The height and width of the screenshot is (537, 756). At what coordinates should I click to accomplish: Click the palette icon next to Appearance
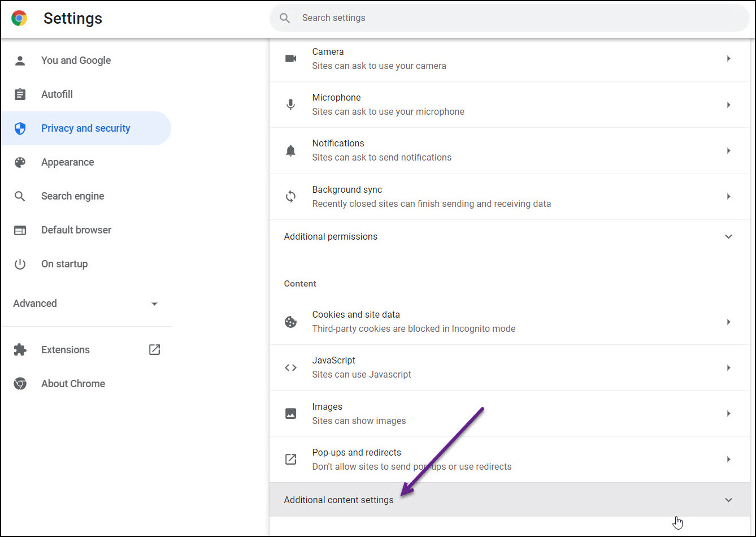point(20,162)
